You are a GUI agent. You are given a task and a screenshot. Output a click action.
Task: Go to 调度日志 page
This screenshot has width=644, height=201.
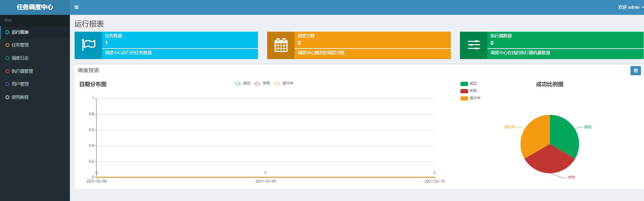(35, 58)
